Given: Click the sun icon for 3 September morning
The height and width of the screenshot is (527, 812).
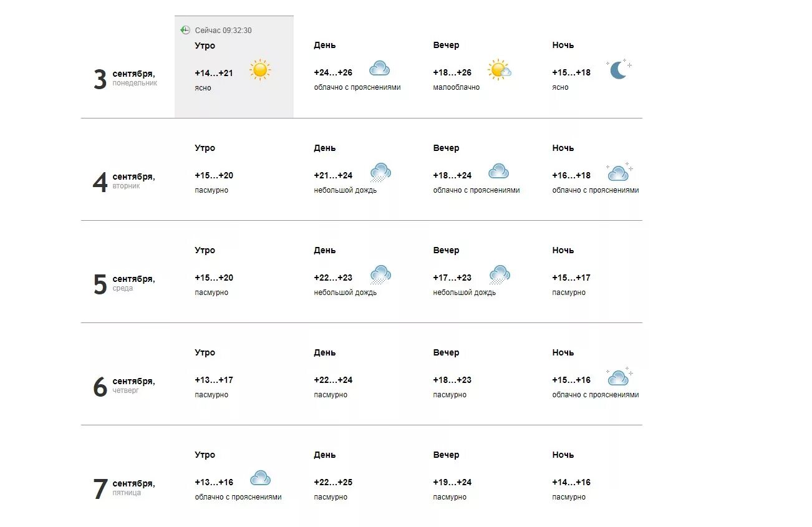Looking at the screenshot, I should pos(260,70).
